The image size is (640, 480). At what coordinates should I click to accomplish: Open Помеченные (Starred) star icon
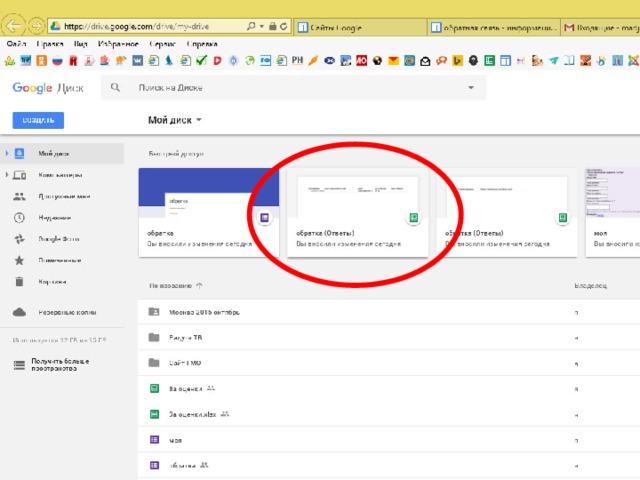click(19, 260)
